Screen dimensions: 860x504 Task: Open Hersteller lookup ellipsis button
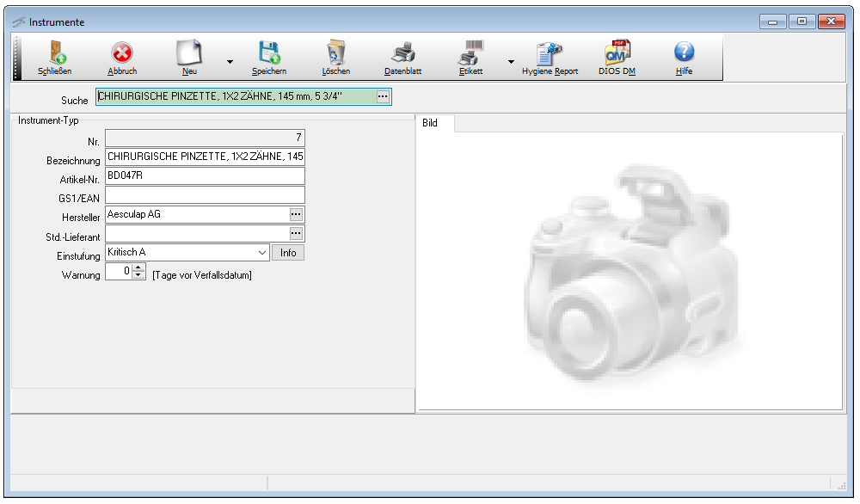[x=296, y=214]
